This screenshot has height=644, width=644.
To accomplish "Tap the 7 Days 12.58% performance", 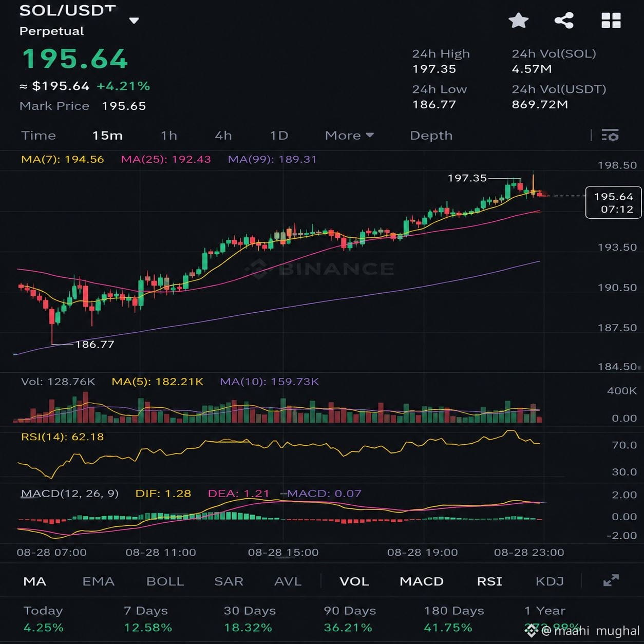I will point(148,619).
